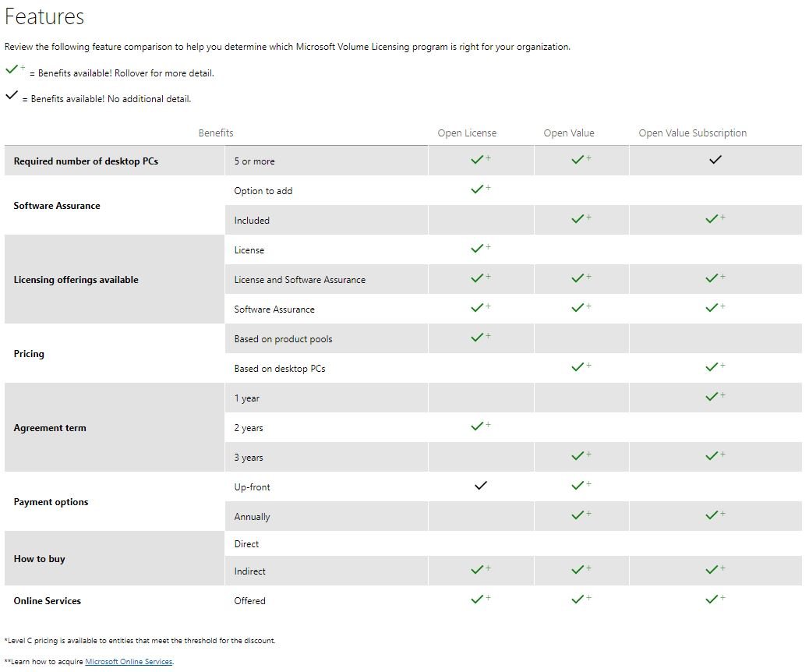Click the Software Assurance row label
The image size is (809, 672).
[x=57, y=206]
